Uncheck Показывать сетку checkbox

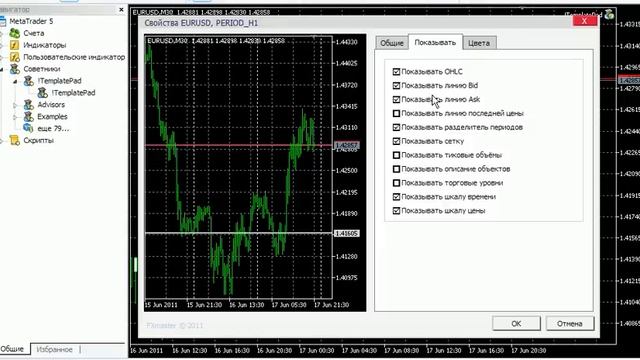point(396,141)
